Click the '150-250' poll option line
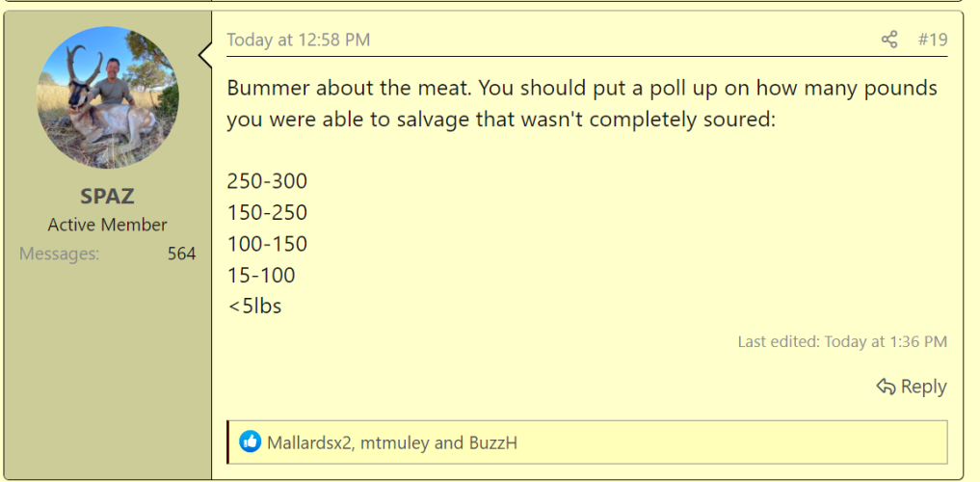The image size is (980, 482). pos(267,213)
